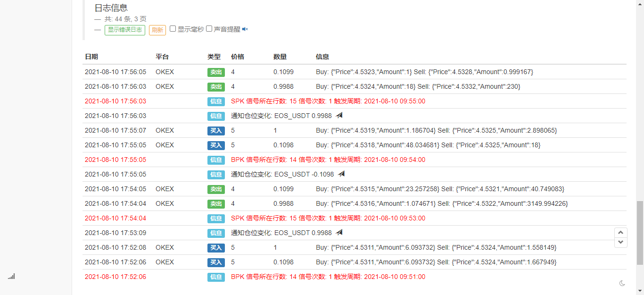Click info text with Sell Amount 2.898065

coord(436,130)
